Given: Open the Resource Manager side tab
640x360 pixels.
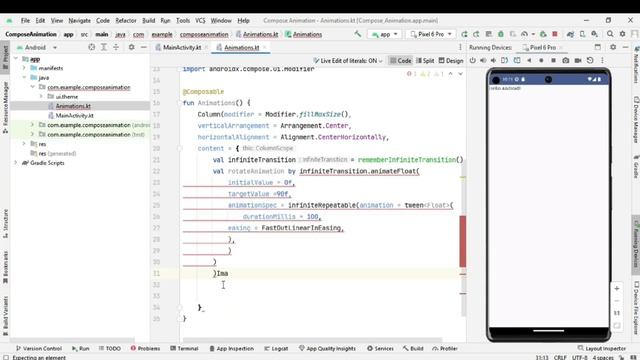Looking at the screenshot, I should tap(5, 107).
